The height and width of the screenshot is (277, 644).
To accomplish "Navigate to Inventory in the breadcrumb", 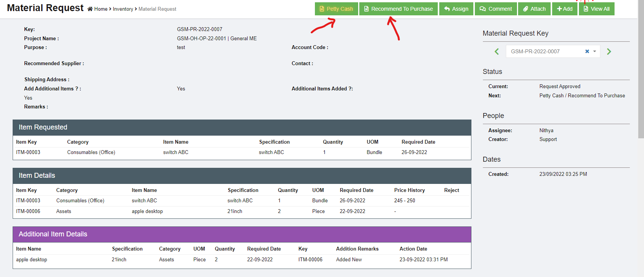I will click(x=123, y=9).
